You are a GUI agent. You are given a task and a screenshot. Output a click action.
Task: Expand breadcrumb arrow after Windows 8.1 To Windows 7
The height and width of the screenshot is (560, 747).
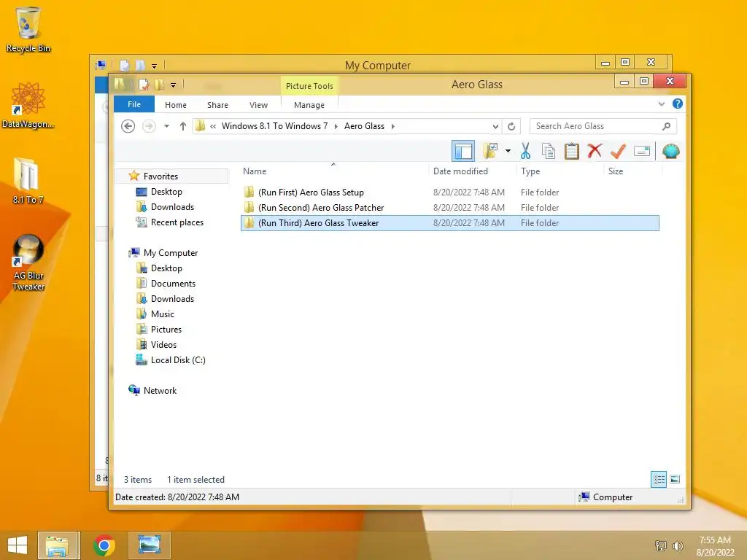click(x=336, y=126)
